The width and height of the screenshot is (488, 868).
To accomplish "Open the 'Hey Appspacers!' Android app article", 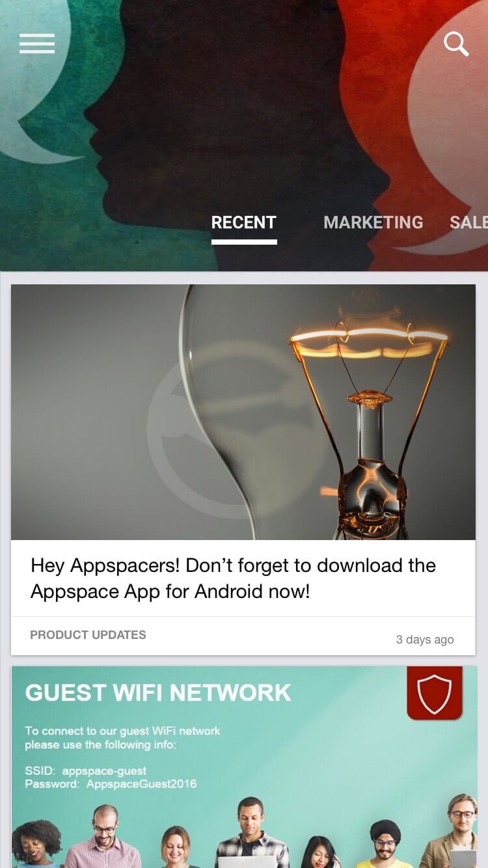I will pyautogui.click(x=233, y=578).
